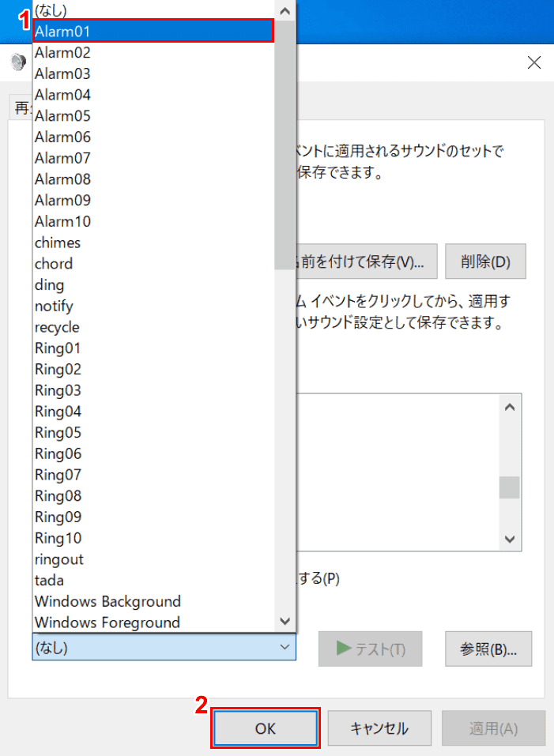Viewport: 554px width, 756px height.
Task: Choose the Ring08 entry
Action: tap(154, 496)
